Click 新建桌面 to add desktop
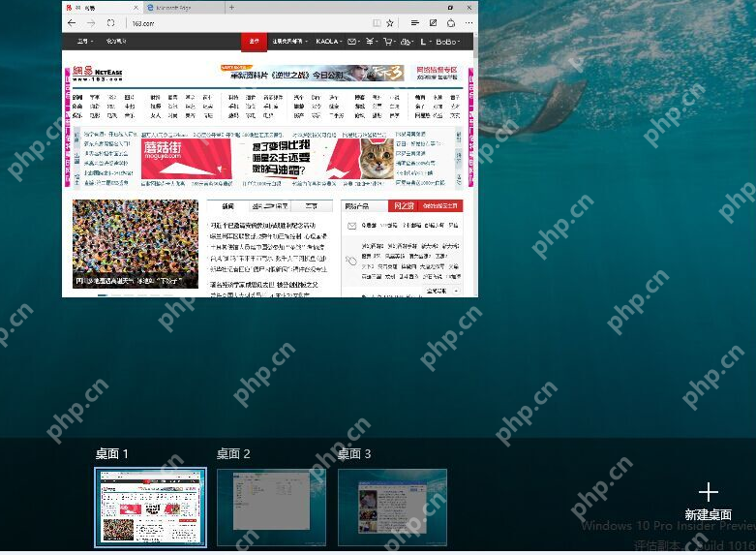756x555 pixels. coord(709,501)
